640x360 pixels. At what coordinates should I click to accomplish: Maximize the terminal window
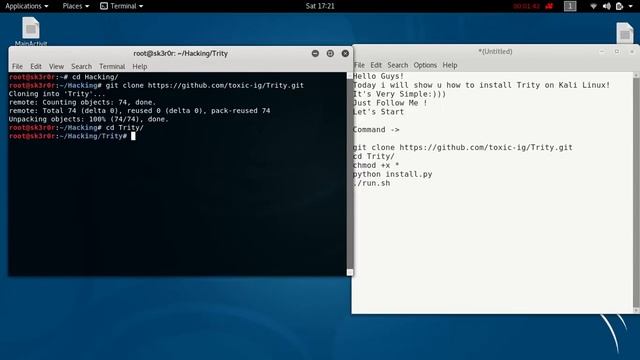point(330,53)
